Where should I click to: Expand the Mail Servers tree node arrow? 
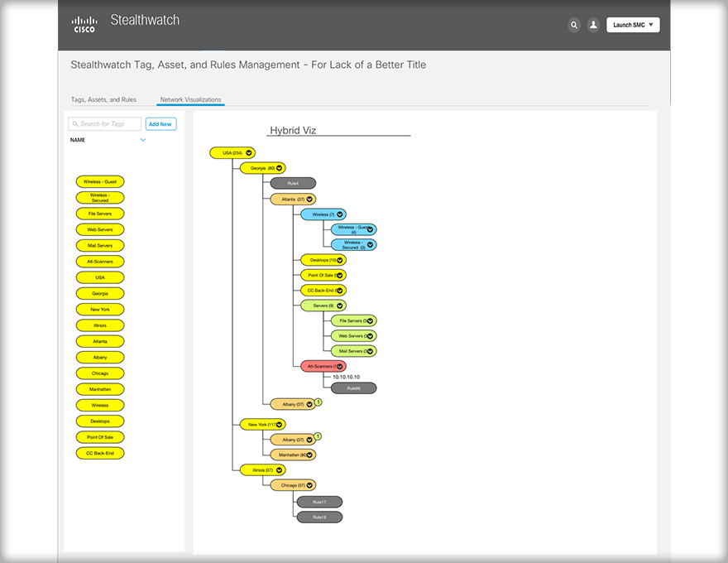pos(370,352)
